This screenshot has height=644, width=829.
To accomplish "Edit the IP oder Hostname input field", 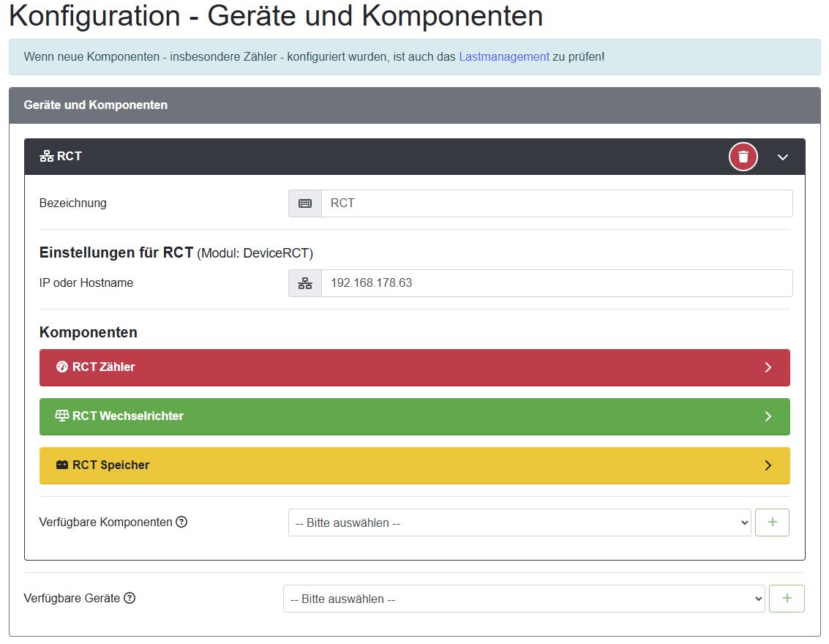I will click(x=557, y=283).
